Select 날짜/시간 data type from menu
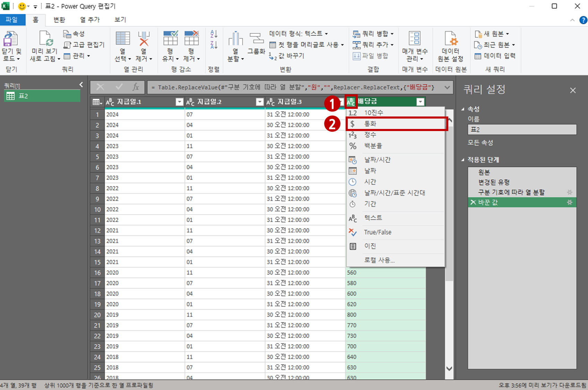This screenshot has height=390, width=588. 396,160
